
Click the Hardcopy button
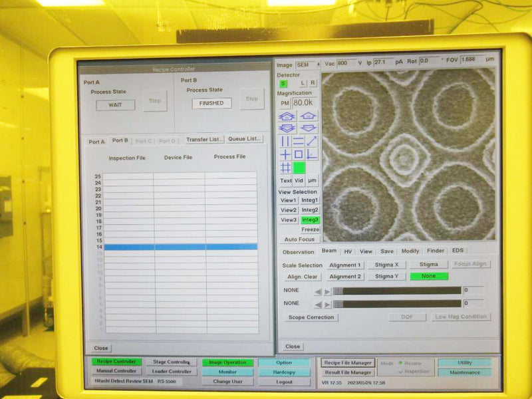[284, 372]
